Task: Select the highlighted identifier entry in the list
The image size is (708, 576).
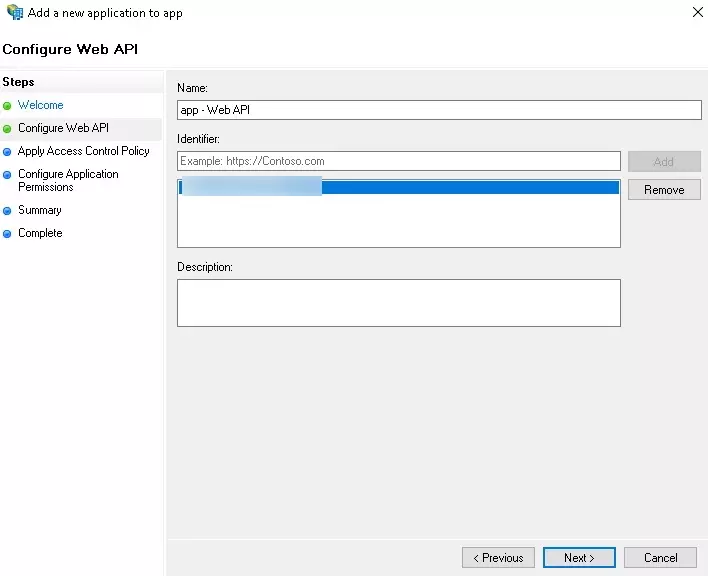Action: (x=398, y=187)
